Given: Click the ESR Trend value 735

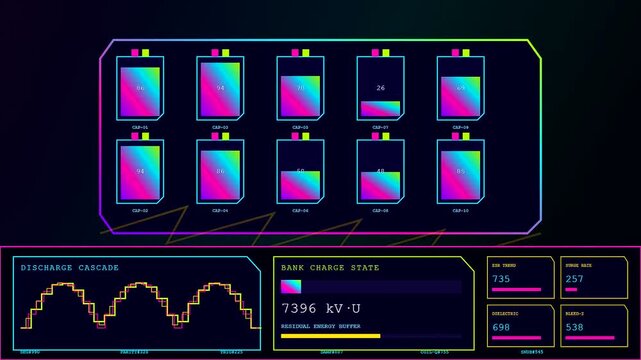Looking at the screenshot, I should (501, 279).
